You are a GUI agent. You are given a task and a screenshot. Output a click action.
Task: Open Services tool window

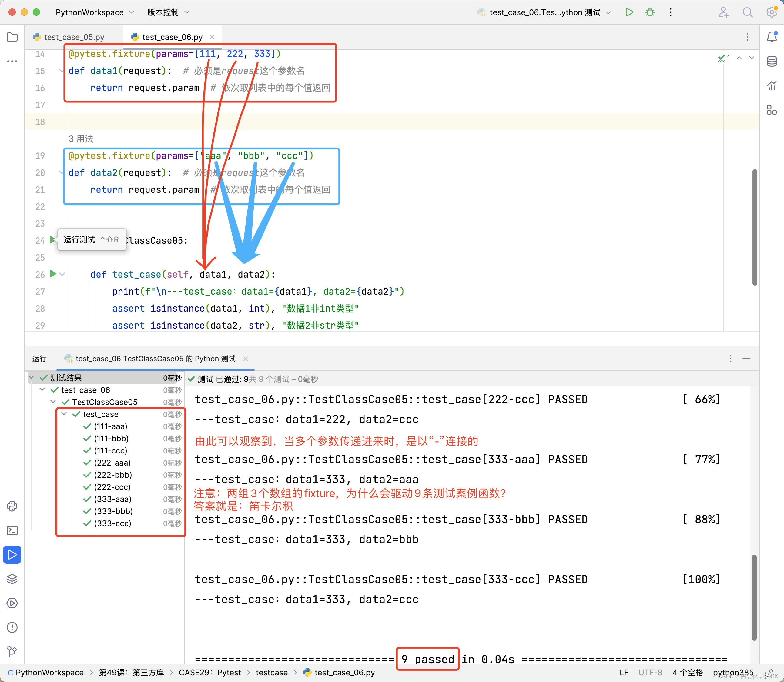coord(12,603)
